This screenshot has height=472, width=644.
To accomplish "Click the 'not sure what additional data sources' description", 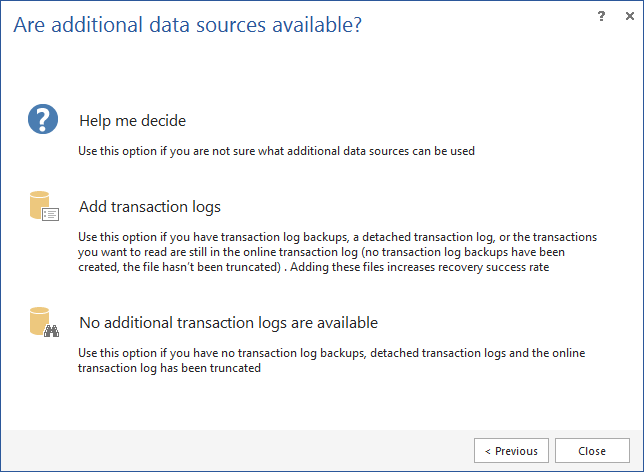I will point(276,151).
